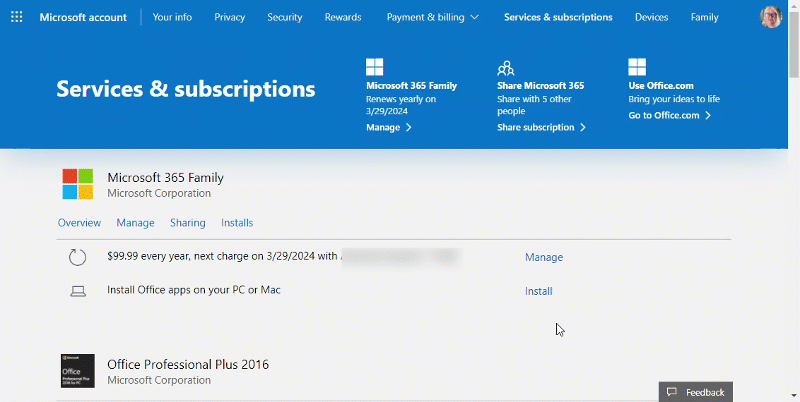This screenshot has width=800, height=402.
Task: Switch to the Manage tab under Microsoft 365 Family
Action: click(x=135, y=223)
